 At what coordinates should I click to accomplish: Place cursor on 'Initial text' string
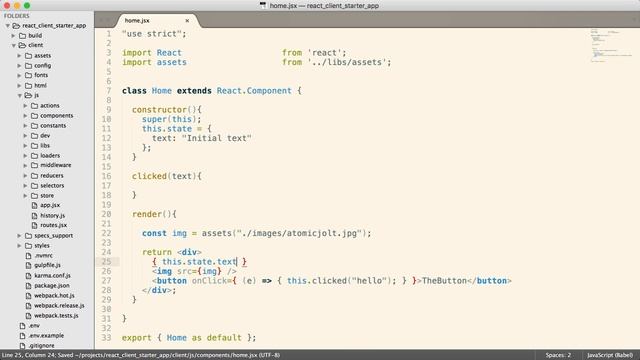pyautogui.click(x=216, y=138)
